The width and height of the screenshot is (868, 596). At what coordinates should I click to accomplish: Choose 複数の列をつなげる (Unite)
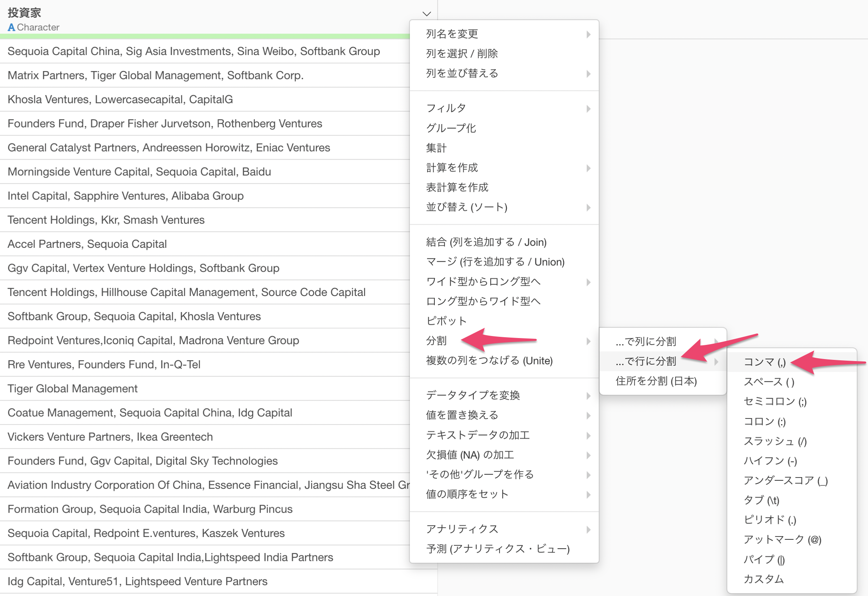tap(504, 361)
